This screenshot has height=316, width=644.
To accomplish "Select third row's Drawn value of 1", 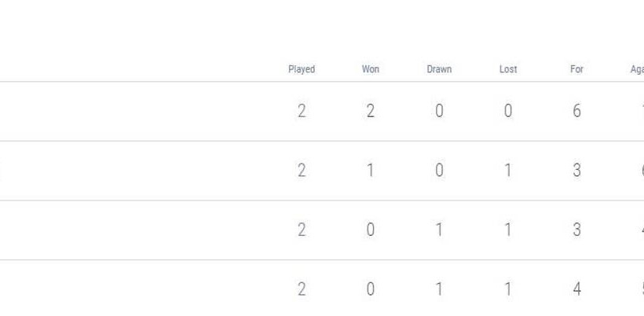I will (439, 230).
